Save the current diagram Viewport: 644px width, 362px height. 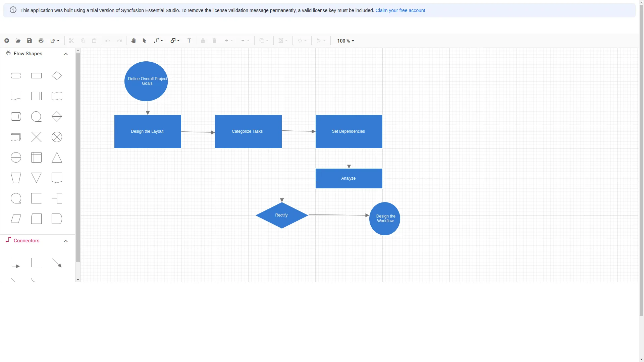coord(29,41)
